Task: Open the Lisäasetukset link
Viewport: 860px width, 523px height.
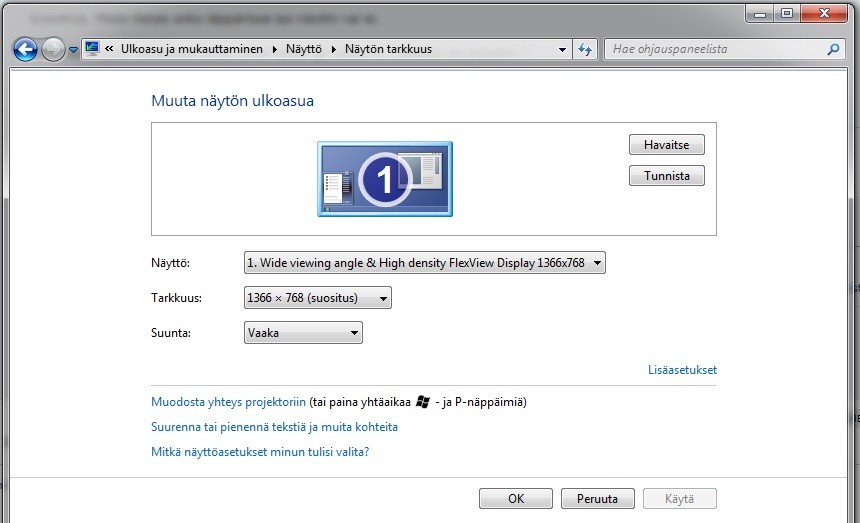Action: coord(682,370)
